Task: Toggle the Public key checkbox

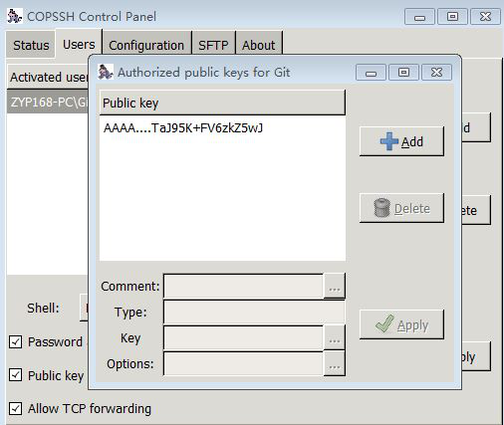Action: [x=16, y=375]
